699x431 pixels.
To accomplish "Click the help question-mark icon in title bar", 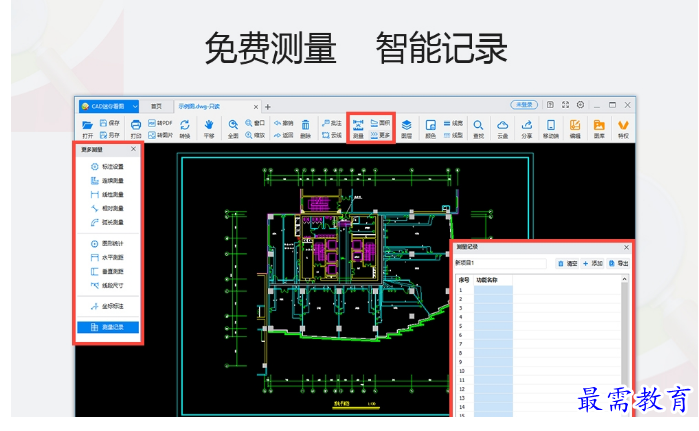I will click(x=550, y=105).
